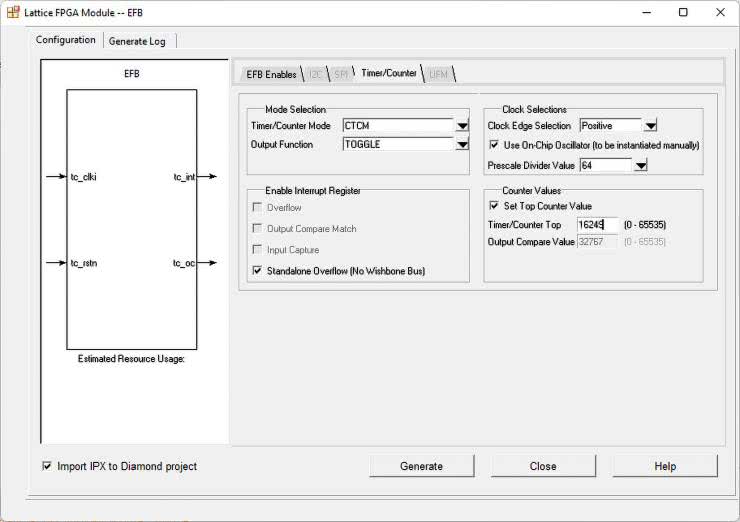Select the Timer/Counter tab
This screenshot has height=522, width=740.
click(389, 74)
